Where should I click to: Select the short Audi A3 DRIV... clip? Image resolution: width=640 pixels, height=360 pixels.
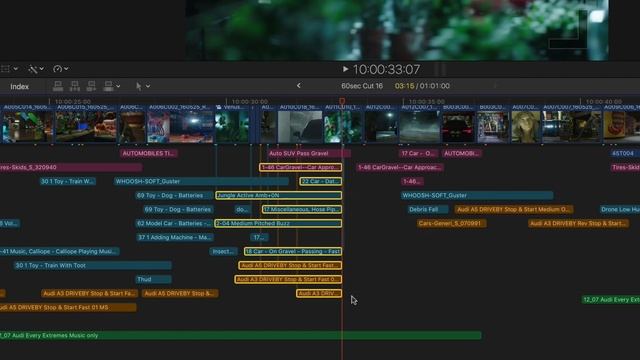pos(319,293)
